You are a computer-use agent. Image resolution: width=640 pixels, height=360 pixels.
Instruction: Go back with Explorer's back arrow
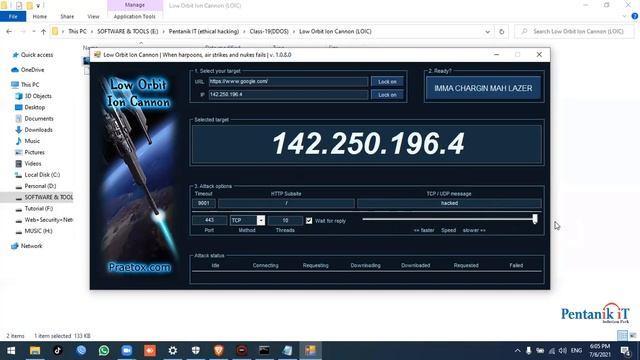click(x=9, y=31)
